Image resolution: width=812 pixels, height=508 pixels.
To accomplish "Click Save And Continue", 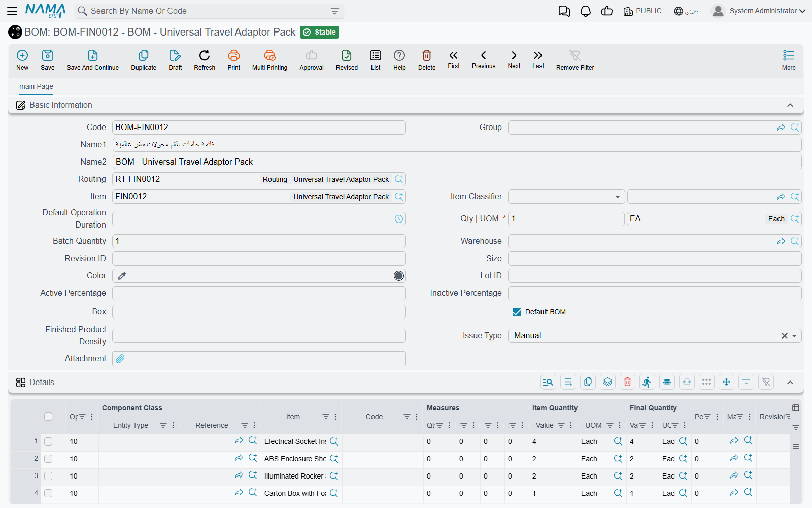I will click(x=93, y=60).
